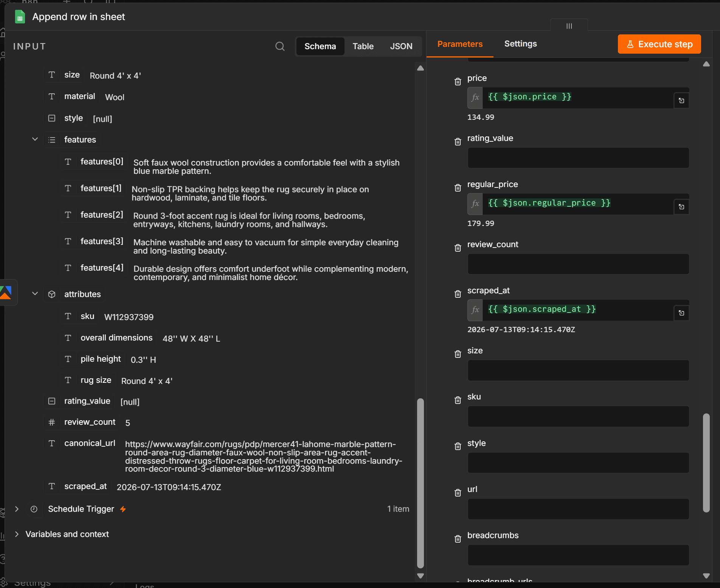Click the Execute step button
720x588 pixels.
pyautogui.click(x=659, y=44)
